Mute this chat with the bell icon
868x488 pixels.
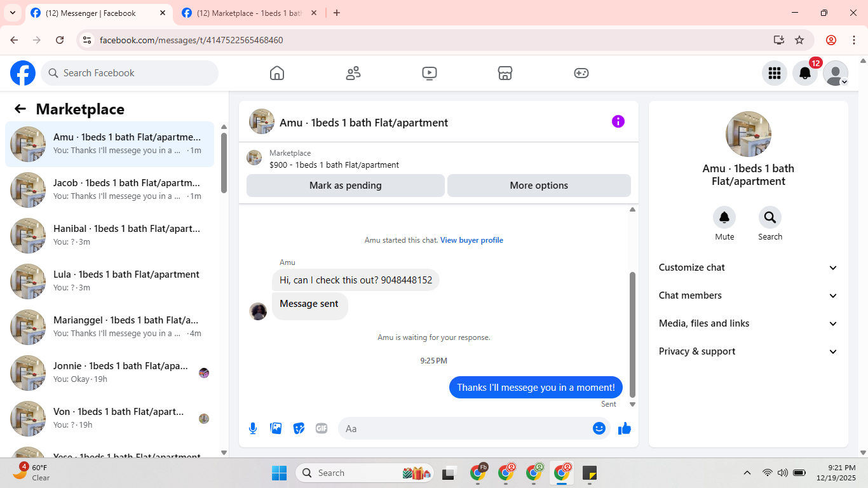[724, 218]
